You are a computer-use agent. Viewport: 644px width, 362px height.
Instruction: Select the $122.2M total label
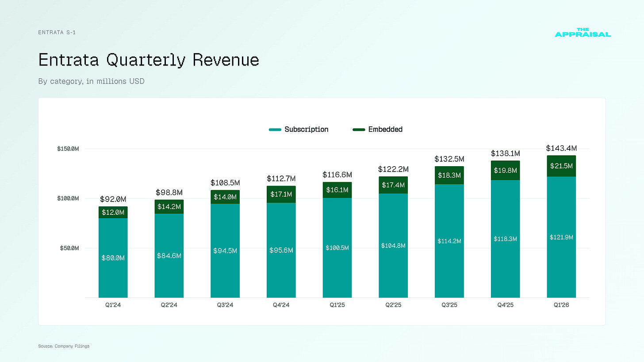click(x=393, y=169)
